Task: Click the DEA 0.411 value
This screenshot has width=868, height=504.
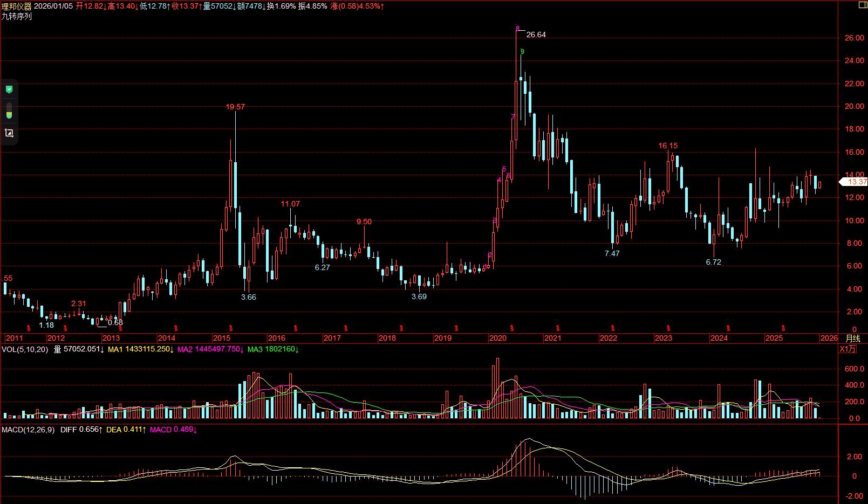Action: coord(126,430)
